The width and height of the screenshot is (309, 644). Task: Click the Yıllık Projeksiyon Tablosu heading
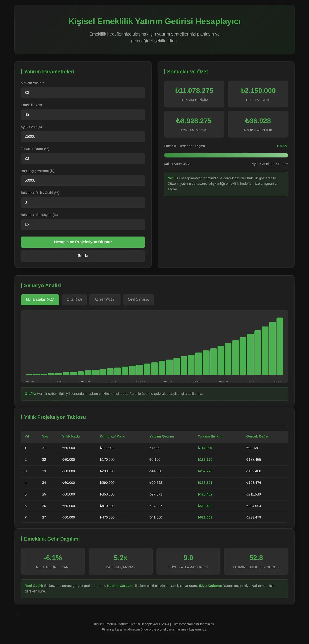click(x=55, y=417)
